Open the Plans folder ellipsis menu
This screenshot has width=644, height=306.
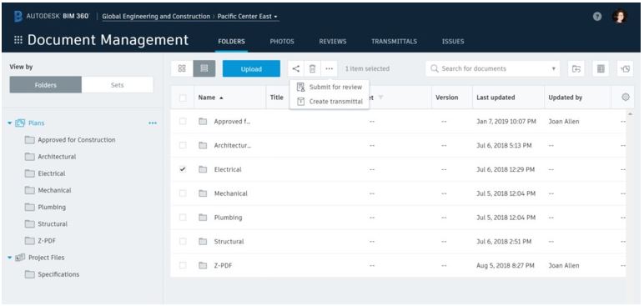click(153, 123)
